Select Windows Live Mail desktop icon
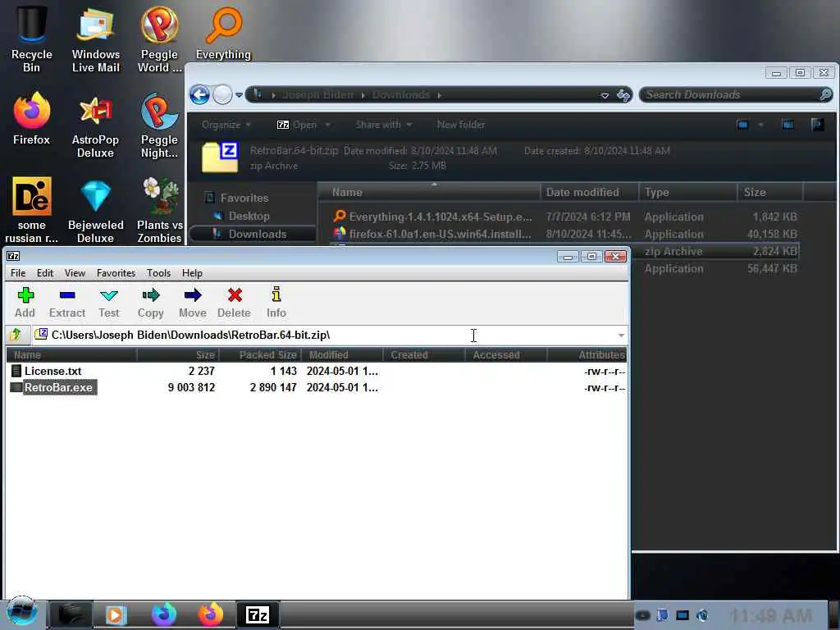The height and width of the screenshot is (630, 840). click(95, 39)
